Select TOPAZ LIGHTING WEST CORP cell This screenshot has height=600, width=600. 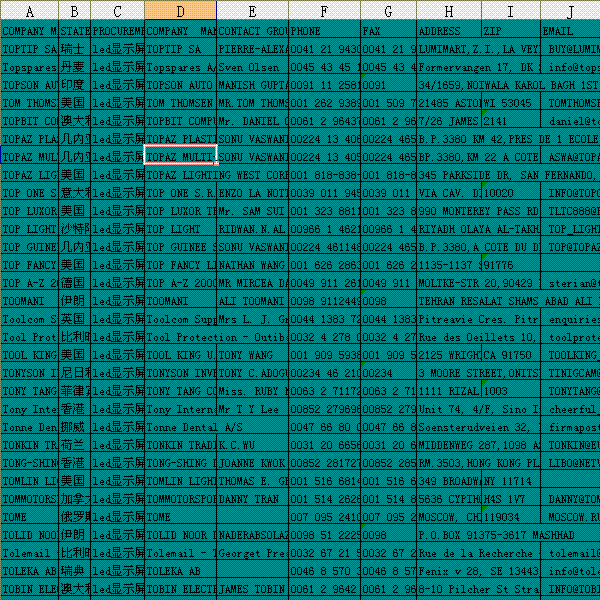click(x=217, y=175)
